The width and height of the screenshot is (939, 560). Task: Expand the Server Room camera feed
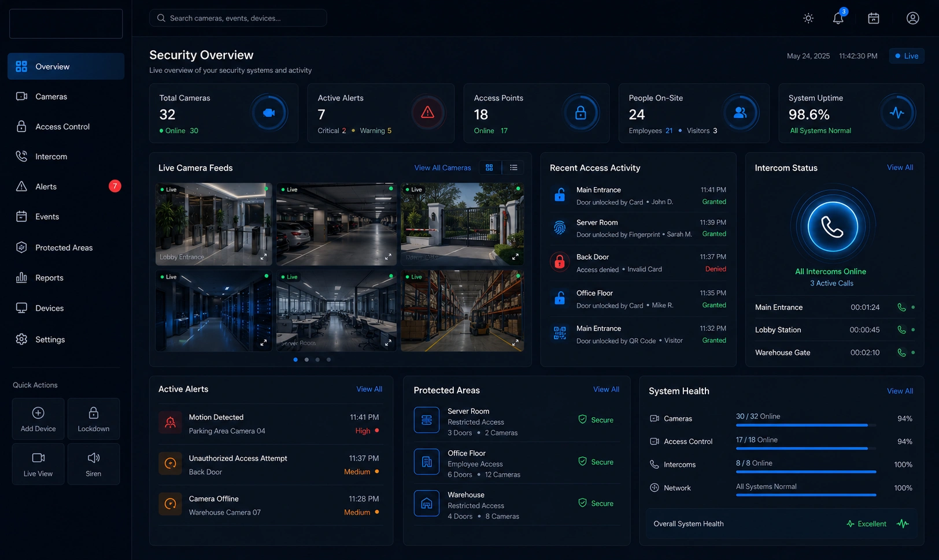[388, 343]
